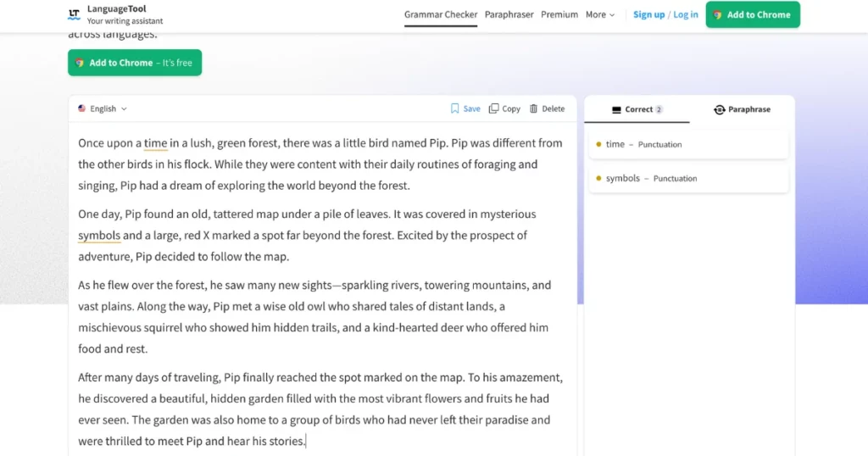Click the underlined word 'symbols' in the text

pyautogui.click(x=99, y=235)
